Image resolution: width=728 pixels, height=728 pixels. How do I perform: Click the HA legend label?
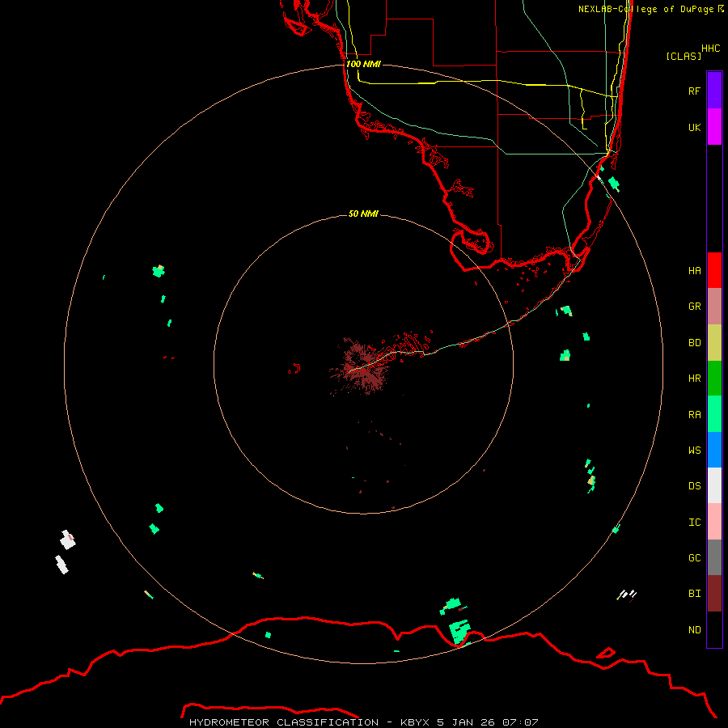(x=694, y=270)
